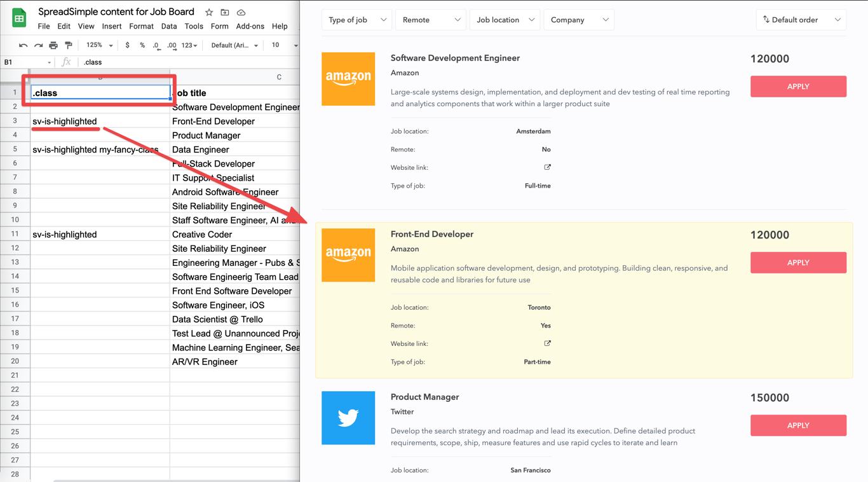Screen dimensions: 868x482
Task: Undo the last action in Sheets
Action: 24,46
